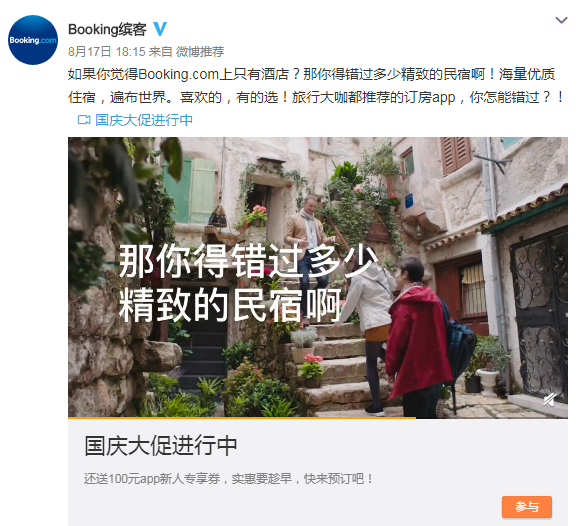
Task: Open the 8月17日 18:15 timestamp link
Action: click(x=106, y=51)
